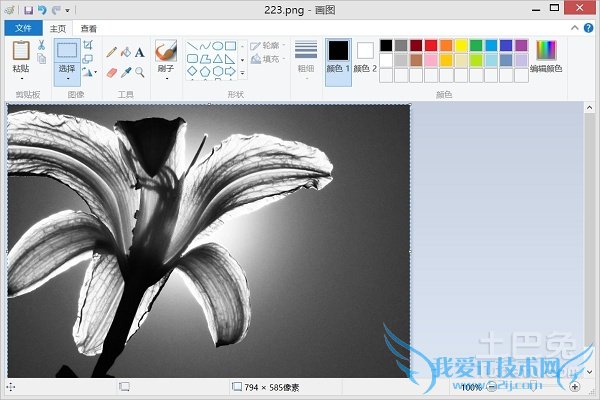600x400 pixels.
Task: Click the zoom in plus button
Action: pyautogui.click(x=574, y=387)
